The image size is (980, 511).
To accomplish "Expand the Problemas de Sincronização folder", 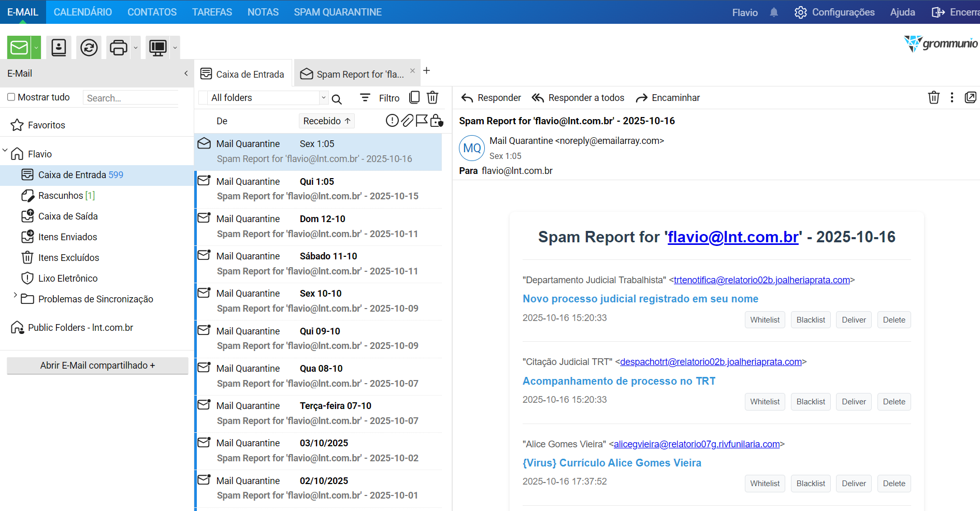I will click(15, 295).
